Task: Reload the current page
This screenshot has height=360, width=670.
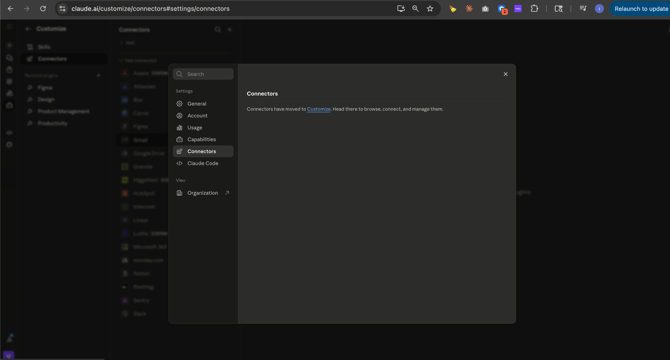Action: (43, 9)
